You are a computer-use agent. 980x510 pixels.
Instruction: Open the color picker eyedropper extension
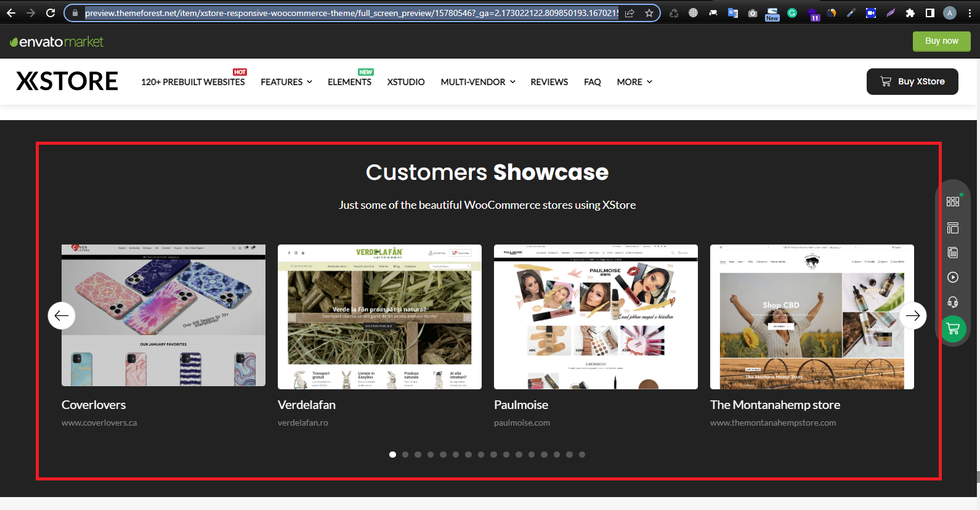(x=851, y=13)
